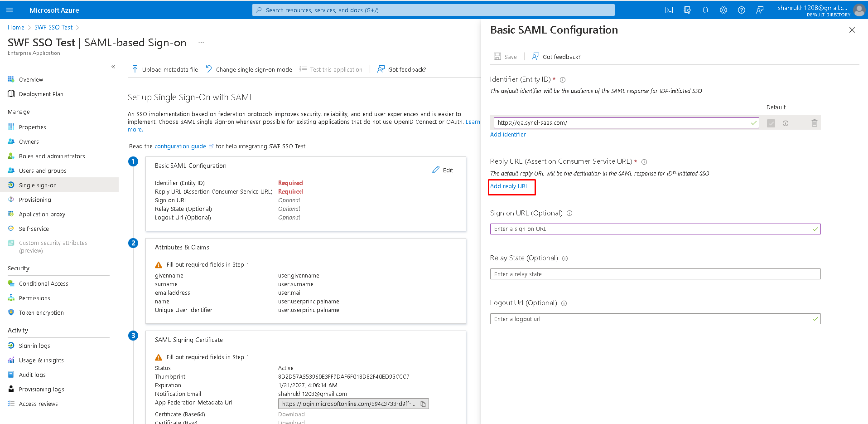The height and width of the screenshot is (424, 868).
Task: Download the Certificate (Base64)
Action: coord(291,414)
